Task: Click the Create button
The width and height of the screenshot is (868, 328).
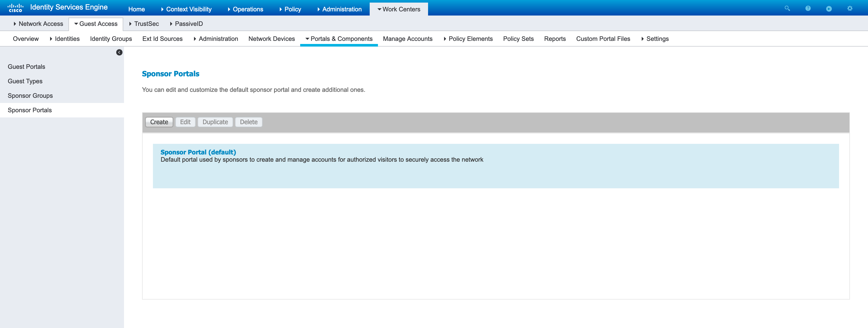Action: point(159,122)
